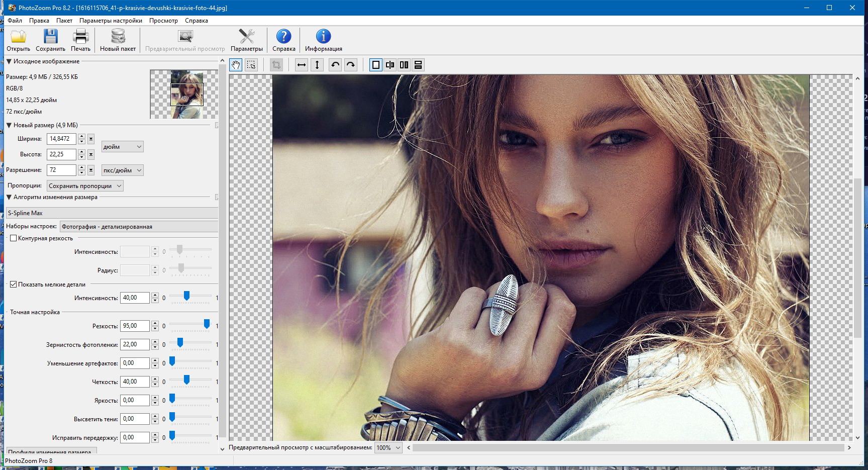This screenshot has width=868, height=470.
Task: Click the Ширина input field
Action: point(61,139)
